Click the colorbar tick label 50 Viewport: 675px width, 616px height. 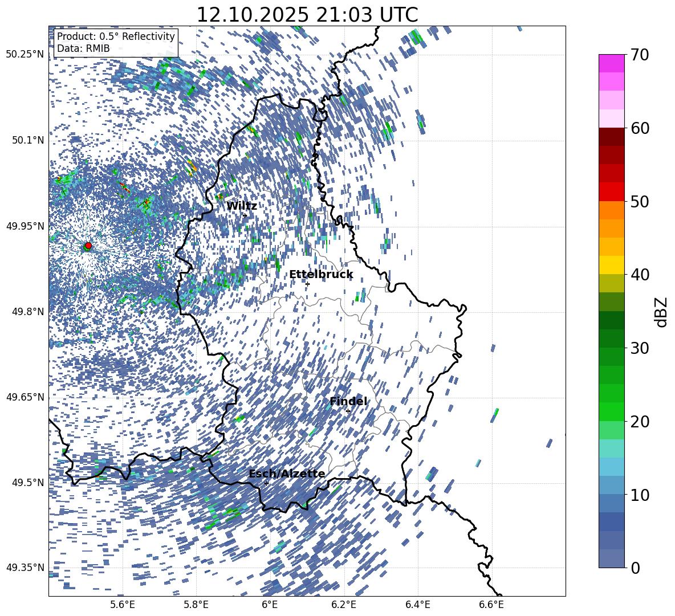(x=640, y=201)
